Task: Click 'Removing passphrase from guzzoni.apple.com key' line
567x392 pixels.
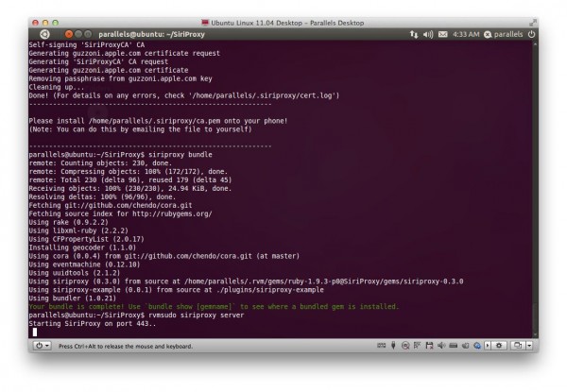Action: (x=120, y=78)
